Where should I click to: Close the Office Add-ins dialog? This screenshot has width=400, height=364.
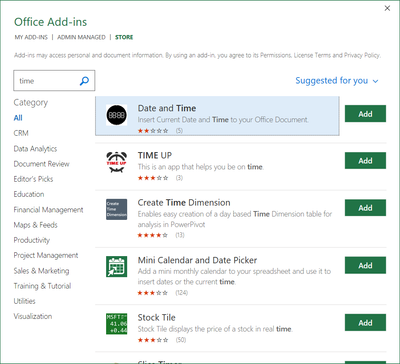pos(387,8)
